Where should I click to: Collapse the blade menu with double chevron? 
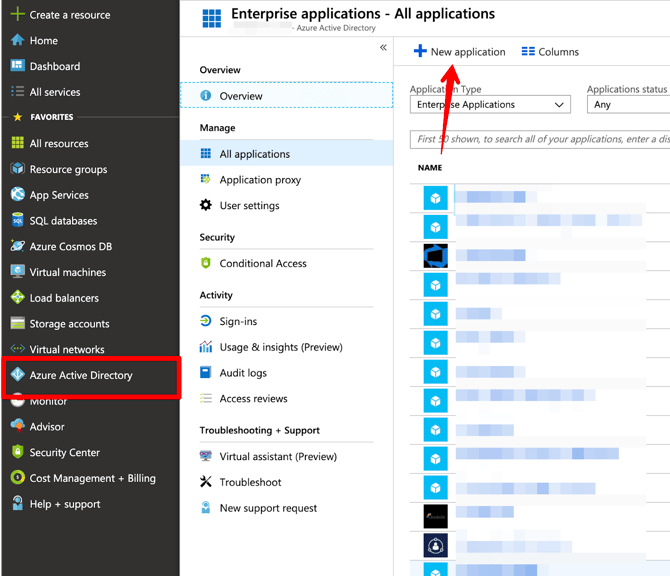pyautogui.click(x=383, y=48)
